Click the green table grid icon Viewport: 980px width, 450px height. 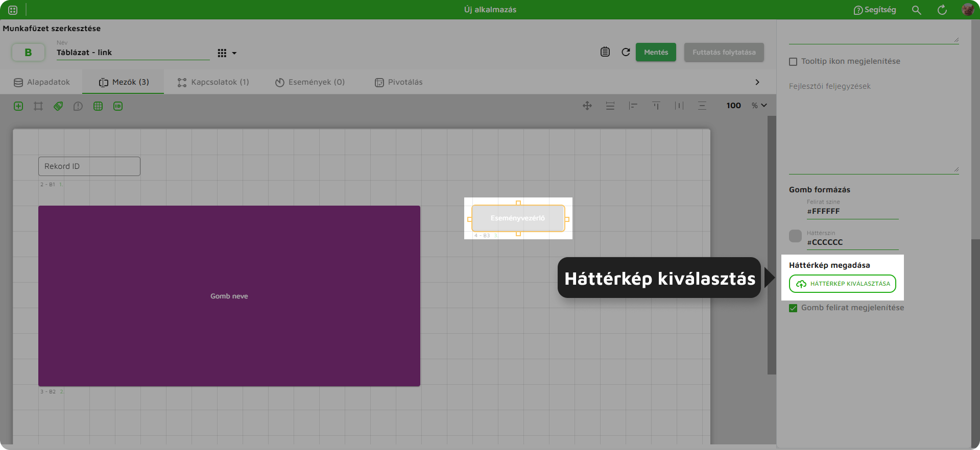coord(98,106)
